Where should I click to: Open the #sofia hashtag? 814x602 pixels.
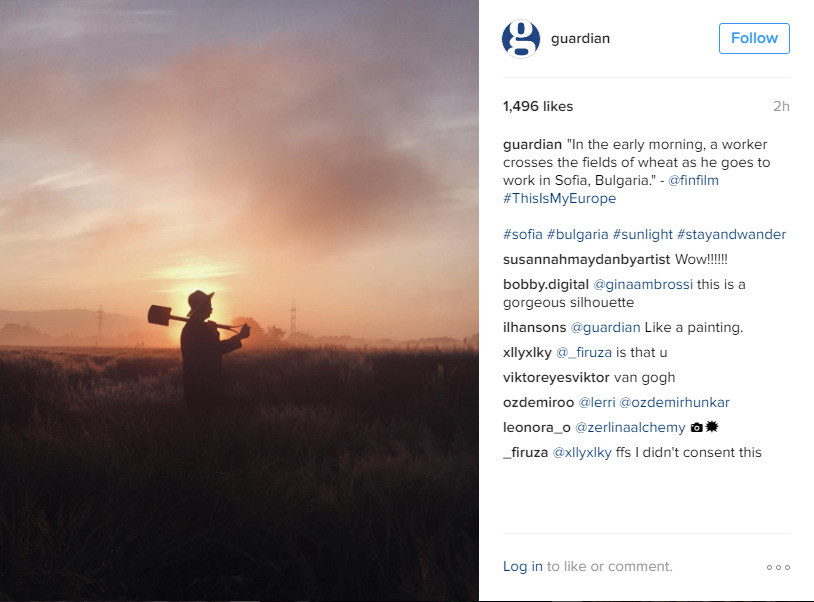point(522,234)
